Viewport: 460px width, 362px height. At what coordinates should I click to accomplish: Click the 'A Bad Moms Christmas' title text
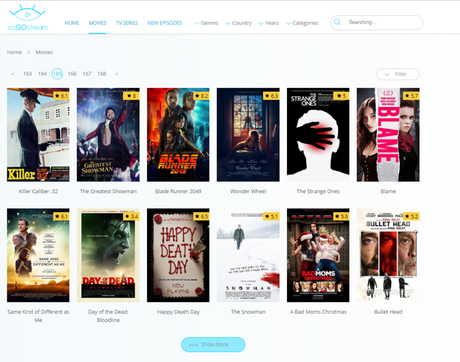tap(318, 312)
